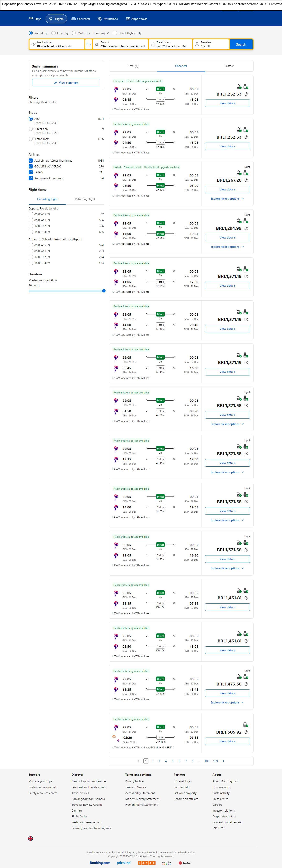Expand ticket options for the BRL1,267.26 flight
The height and width of the screenshot is (868, 282).
click(x=227, y=199)
